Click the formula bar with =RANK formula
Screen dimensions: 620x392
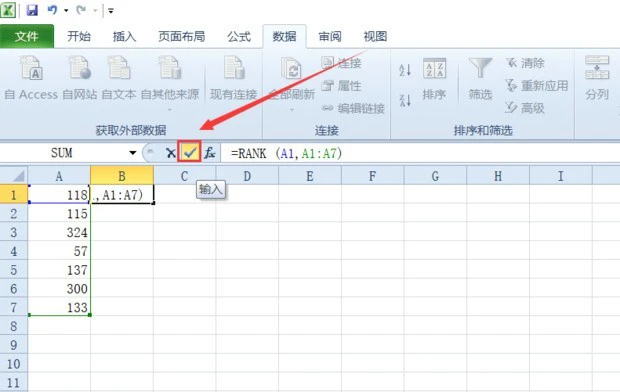[x=420, y=153]
